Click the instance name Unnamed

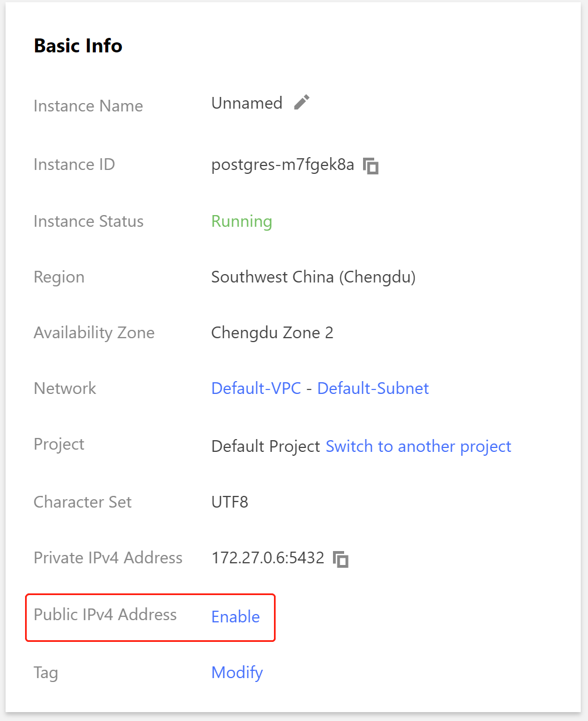click(x=247, y=103)
